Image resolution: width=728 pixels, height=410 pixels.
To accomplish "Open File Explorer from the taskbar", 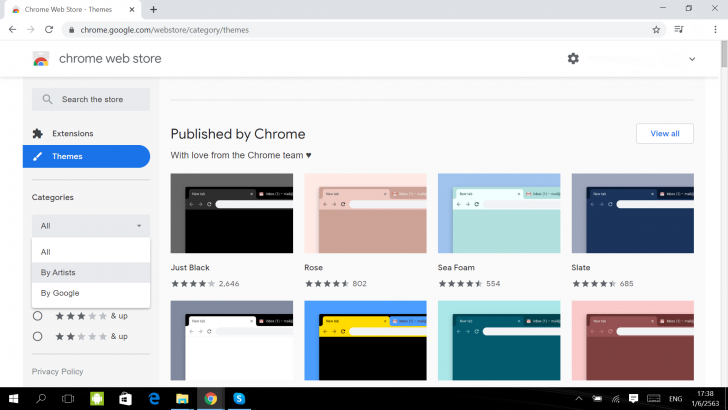I will [x=182, y=398].
